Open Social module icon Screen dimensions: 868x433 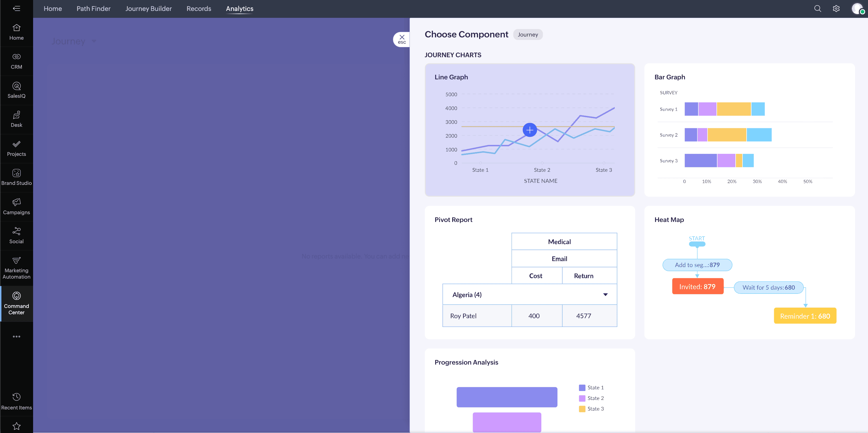point(16,235)
